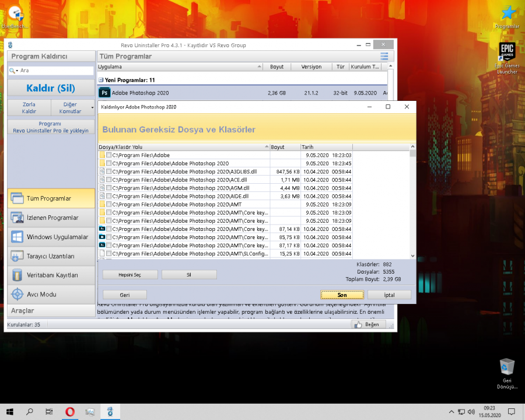
Task: Click the file list vertical scrollbar
Action: pyautogui.click(x=413, y=204)
